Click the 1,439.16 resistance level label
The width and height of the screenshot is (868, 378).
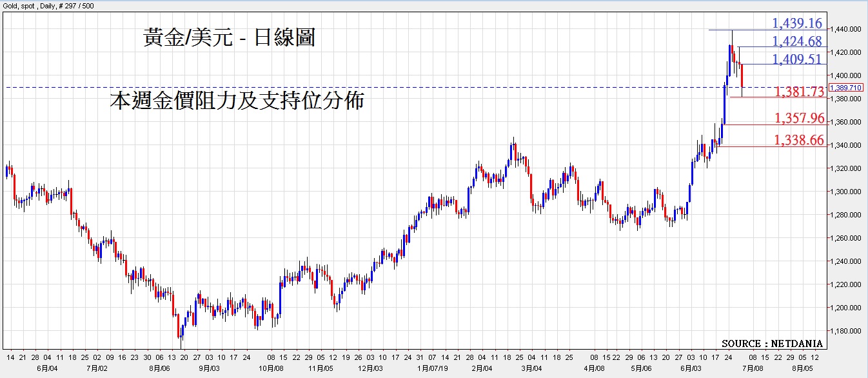pos(797,24)
